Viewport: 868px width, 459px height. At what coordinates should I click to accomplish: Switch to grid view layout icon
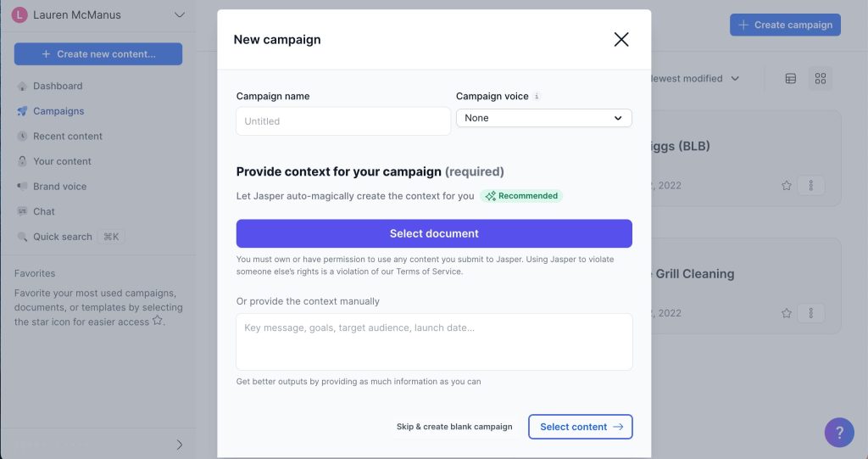pyautogui.click(x=820, y=79)
